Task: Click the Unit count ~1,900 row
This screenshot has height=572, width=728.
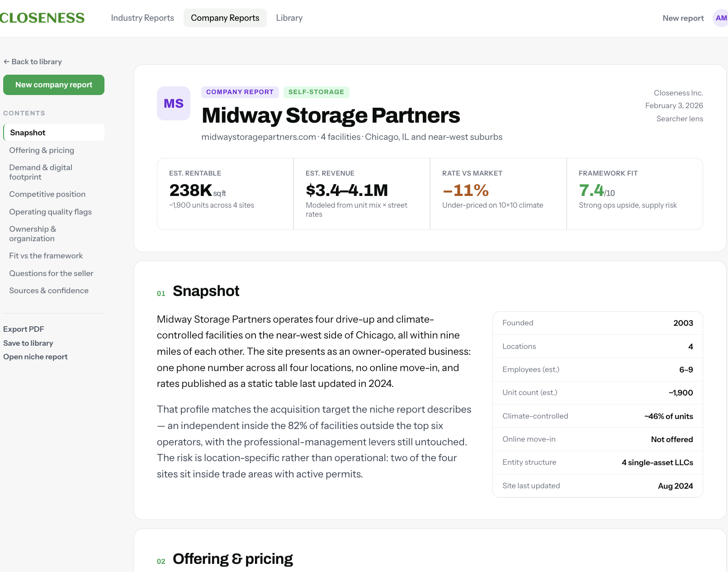Action: pyautogui.click(x=598, y=393)
